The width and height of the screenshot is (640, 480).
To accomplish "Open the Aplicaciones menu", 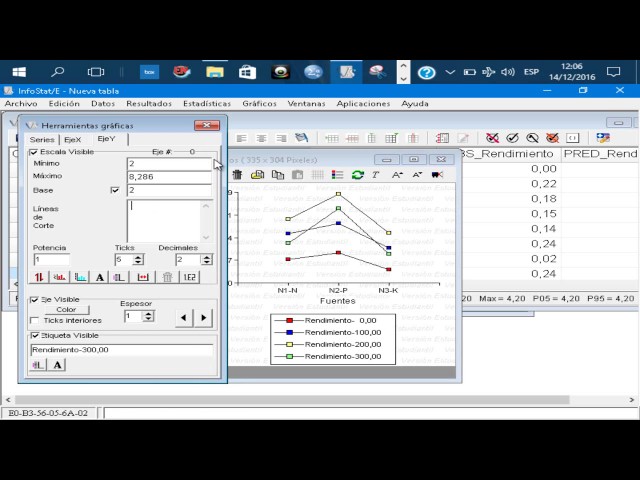I will coord(363,104).
